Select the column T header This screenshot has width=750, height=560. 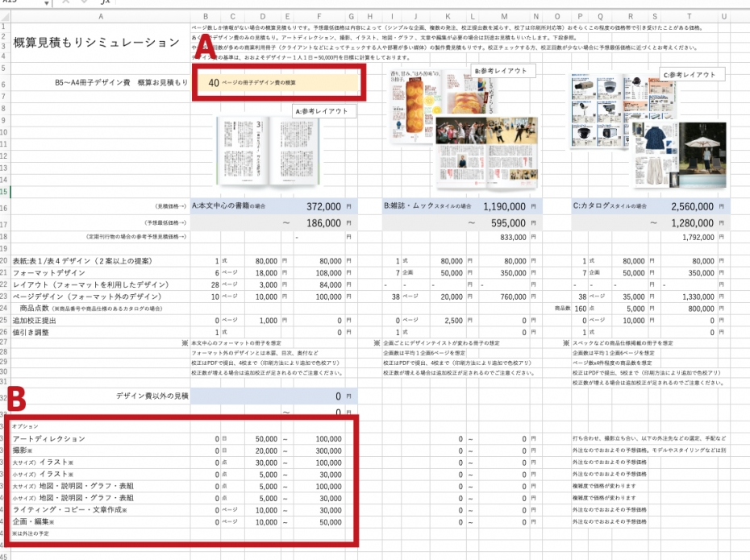(x=688, y=16)
